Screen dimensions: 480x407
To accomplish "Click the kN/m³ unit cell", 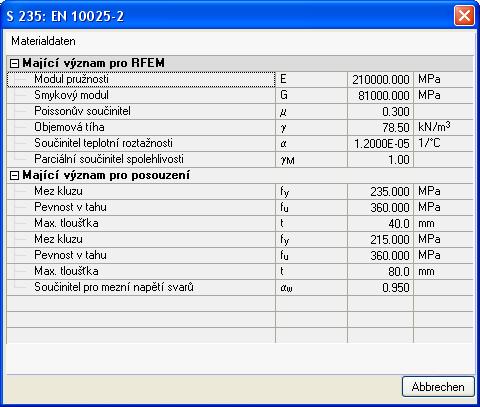I will [x=443, y=127].
